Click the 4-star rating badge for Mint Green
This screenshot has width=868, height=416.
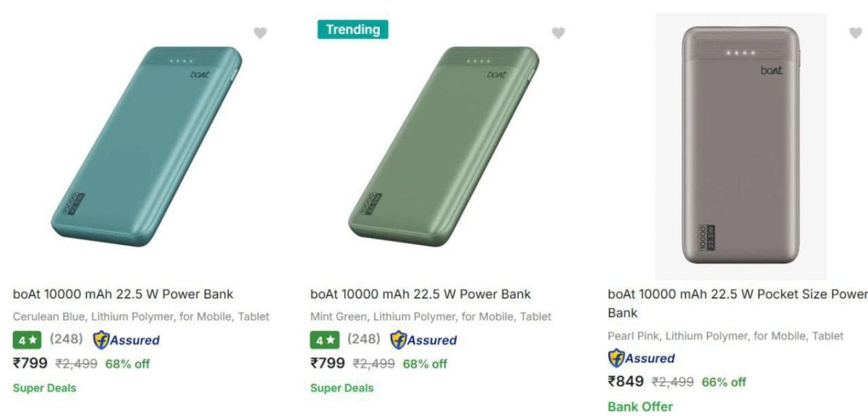325,339
